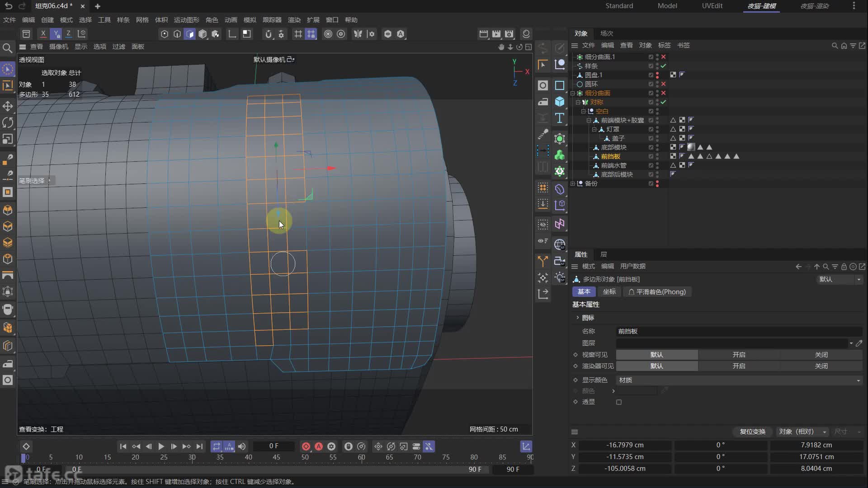Click the rectangle spline icon
Screen dimensions: 868x488
click(560, 85)
